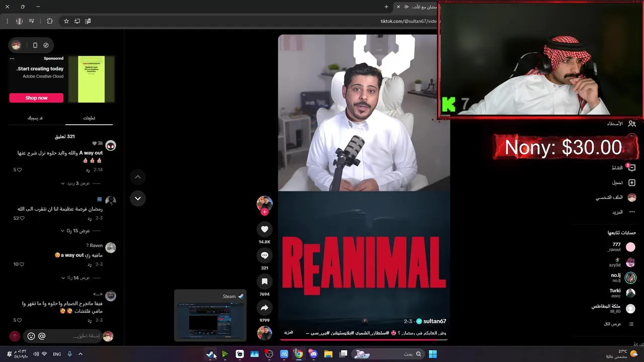644x362 pixels.
Task: Switch to the قد يعجبك tab
Action: coord(35,118)
